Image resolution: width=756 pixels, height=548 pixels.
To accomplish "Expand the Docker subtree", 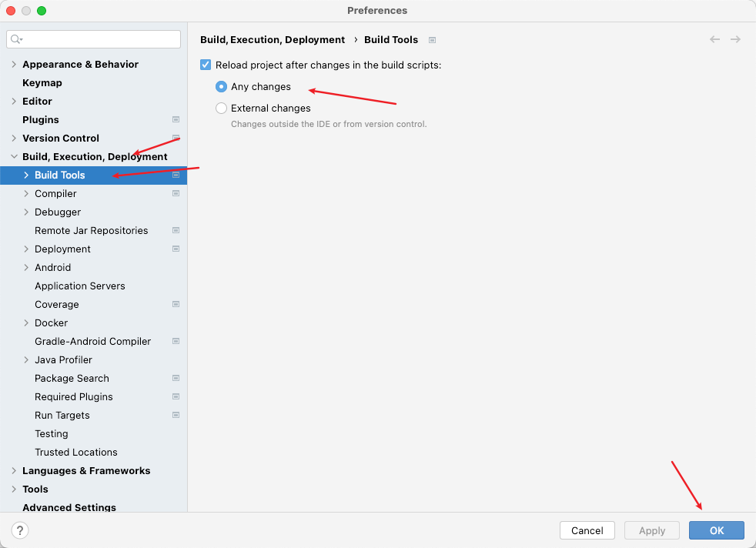I will [x=26, y=323].
